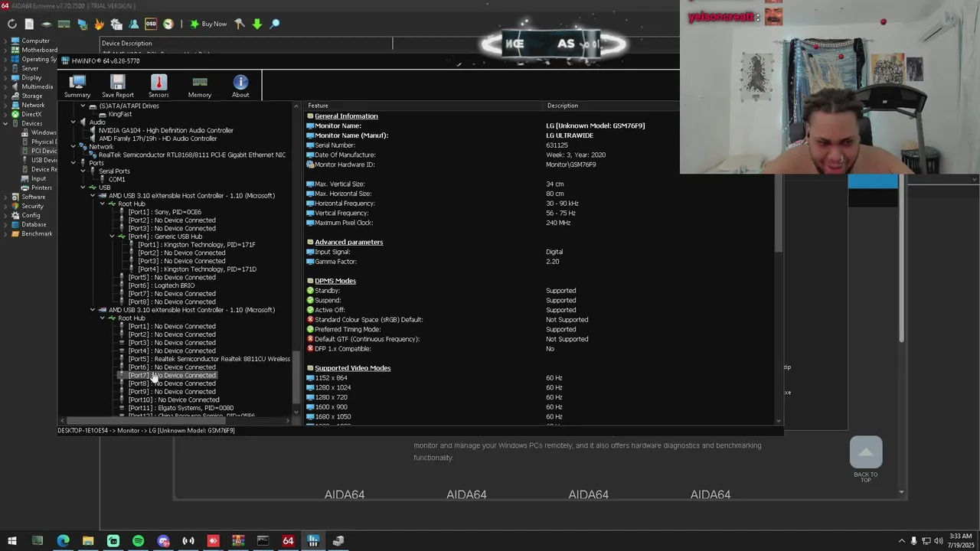The image size is (980, 551).
Task: Click the Device Description column header
Action: tap(126, 44)
